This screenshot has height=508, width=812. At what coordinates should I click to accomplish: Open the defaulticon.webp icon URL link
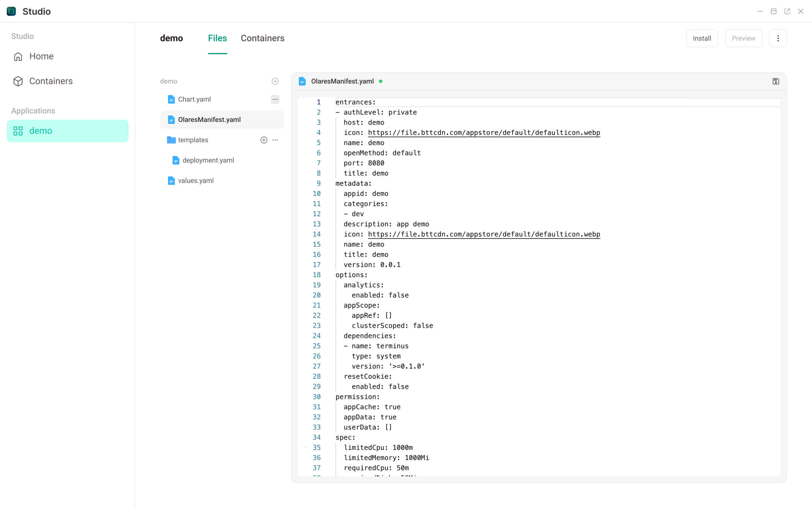coord(483,132)
